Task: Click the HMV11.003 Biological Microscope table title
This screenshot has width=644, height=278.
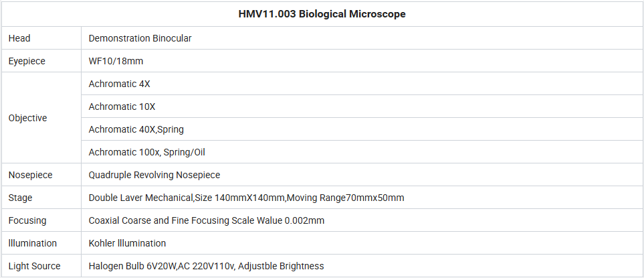Action: (x=322, y=14)
